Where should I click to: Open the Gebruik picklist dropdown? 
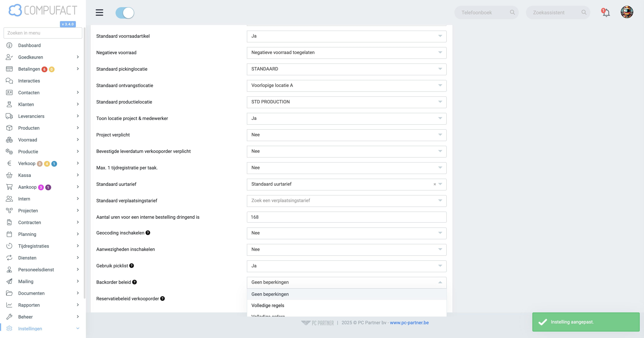tap(347, 266)
